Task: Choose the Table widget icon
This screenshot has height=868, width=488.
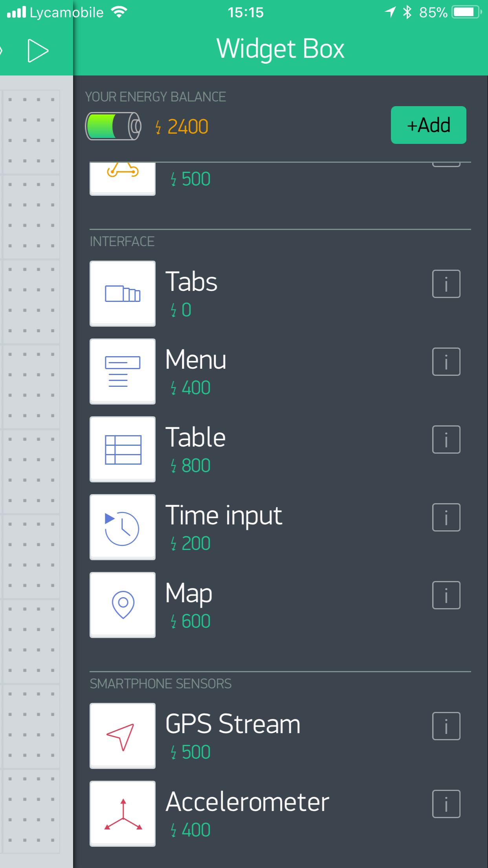Action: (123, 449)
